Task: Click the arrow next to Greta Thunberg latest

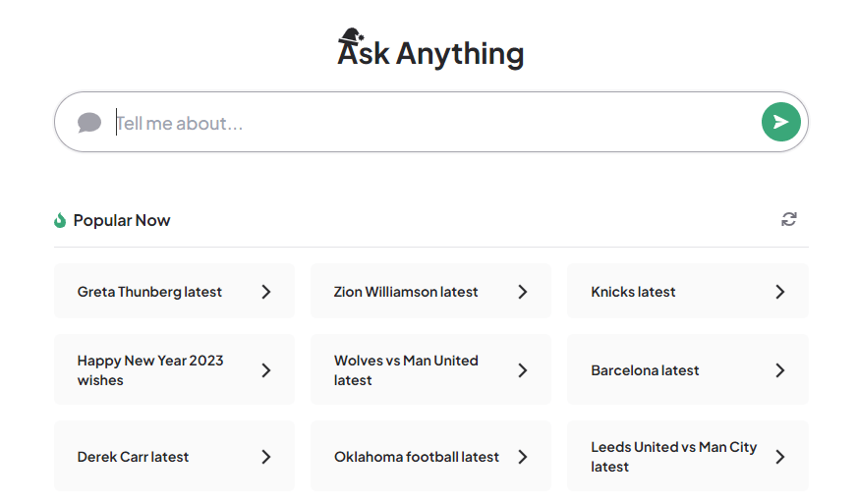Action: point(266,292)
